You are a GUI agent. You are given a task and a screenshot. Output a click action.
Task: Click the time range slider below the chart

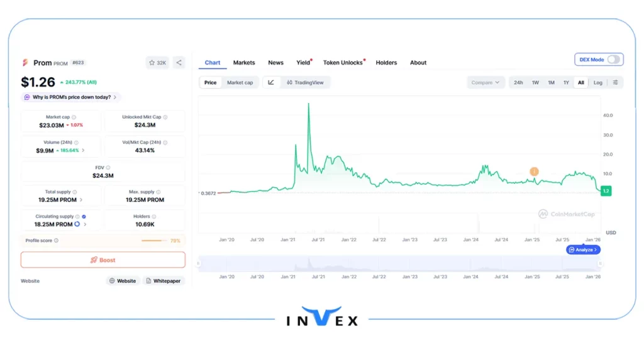[399, 264]
